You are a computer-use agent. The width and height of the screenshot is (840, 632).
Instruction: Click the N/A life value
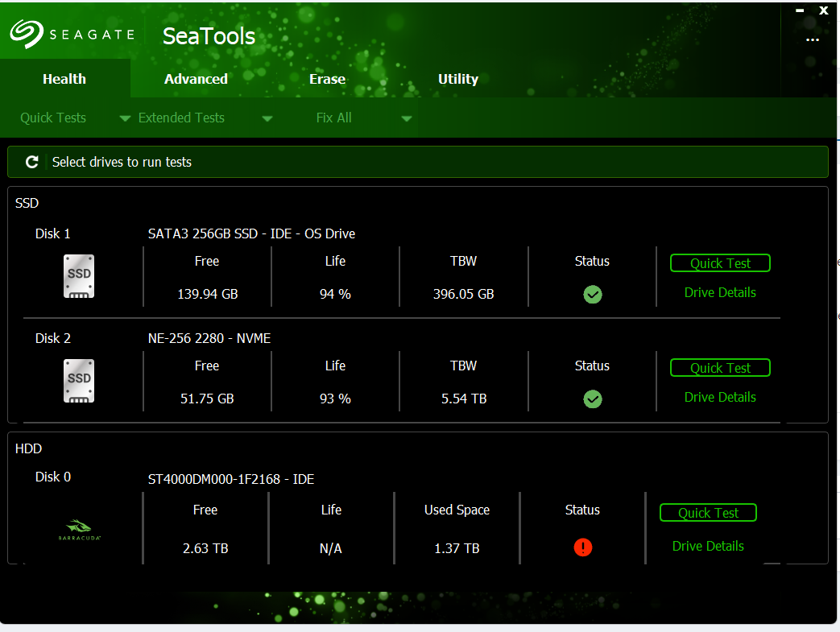coord(330,548)
